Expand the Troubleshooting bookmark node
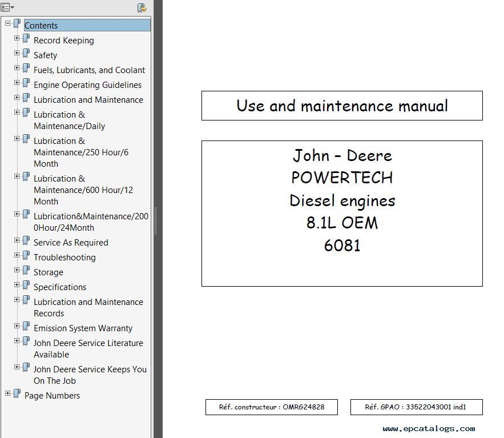Image resolution: width=504 pixels, height=438 pixels. point(17,255)
